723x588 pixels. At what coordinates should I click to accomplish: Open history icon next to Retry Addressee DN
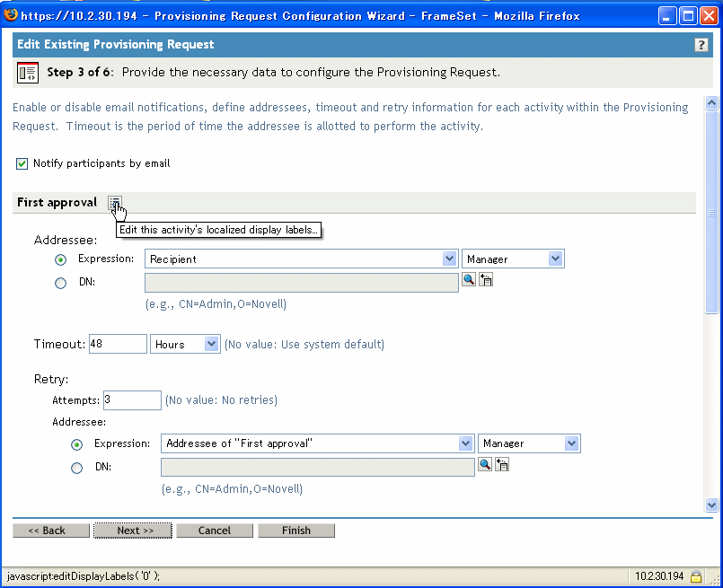point(502,464)
